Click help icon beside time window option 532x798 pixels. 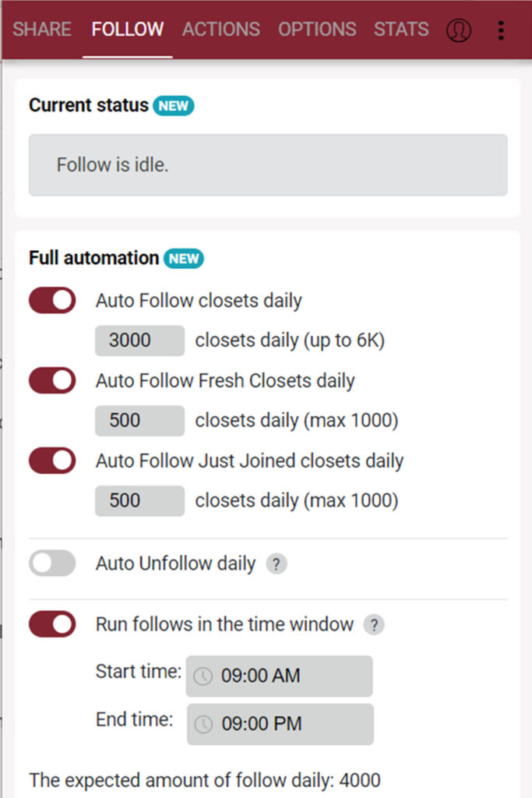[x=374, y=624]
